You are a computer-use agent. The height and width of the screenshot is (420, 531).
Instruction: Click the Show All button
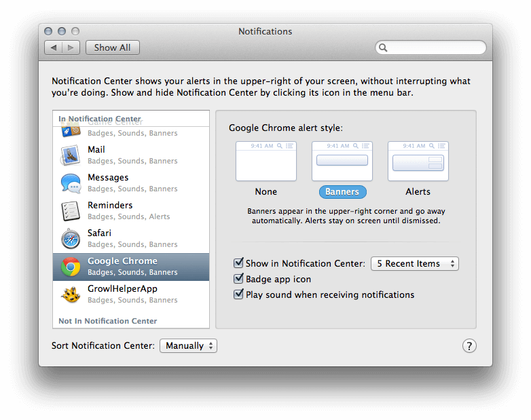tap(113, 47)
